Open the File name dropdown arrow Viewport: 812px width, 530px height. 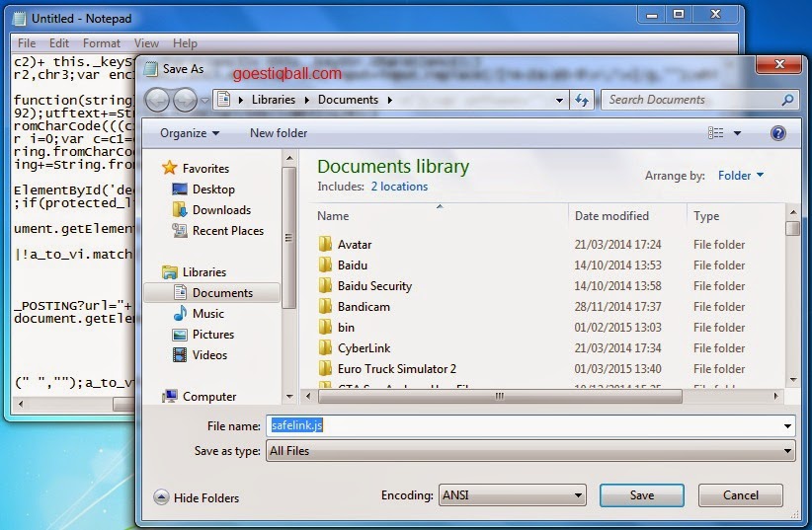pyautogui.click(x=787, y=426)
